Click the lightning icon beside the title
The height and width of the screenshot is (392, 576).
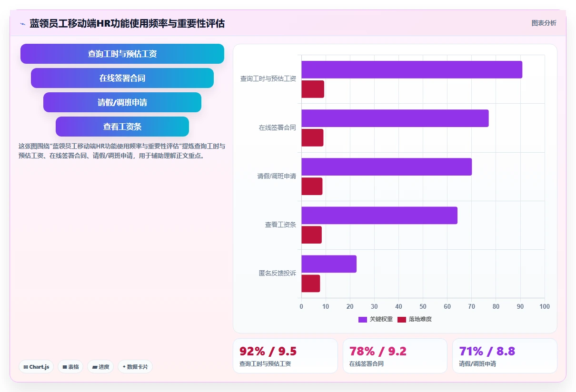[x=22, y=23]
